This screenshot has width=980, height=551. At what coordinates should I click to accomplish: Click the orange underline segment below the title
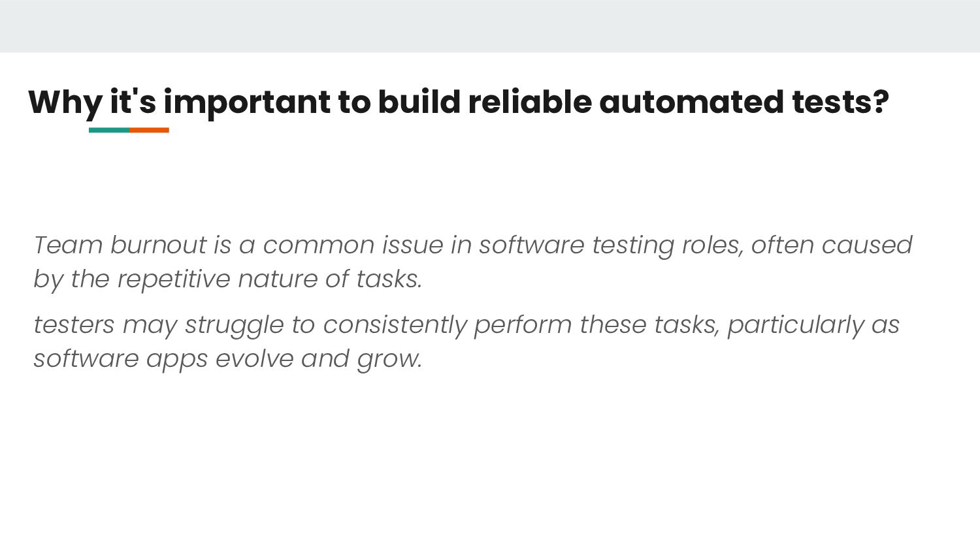(x=150, y=130)
